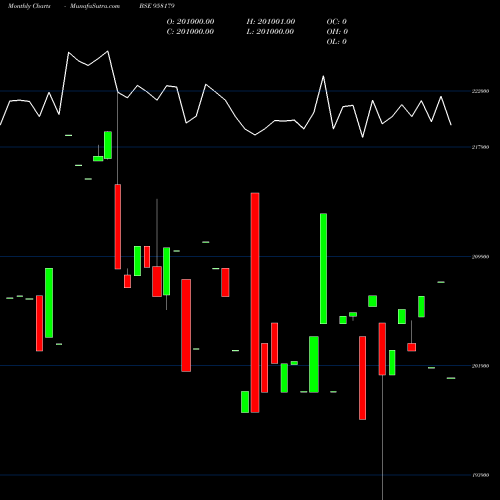Click the "Monthly Charts" title text

(29, 6)
